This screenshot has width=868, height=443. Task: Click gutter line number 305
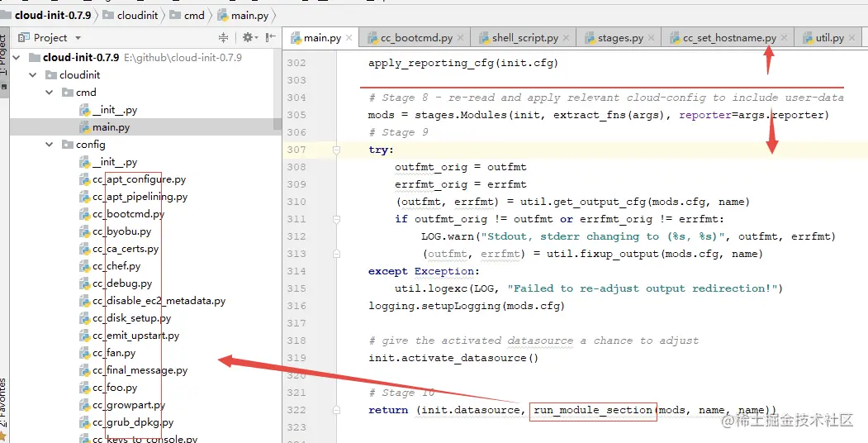[x=296, y=115]
